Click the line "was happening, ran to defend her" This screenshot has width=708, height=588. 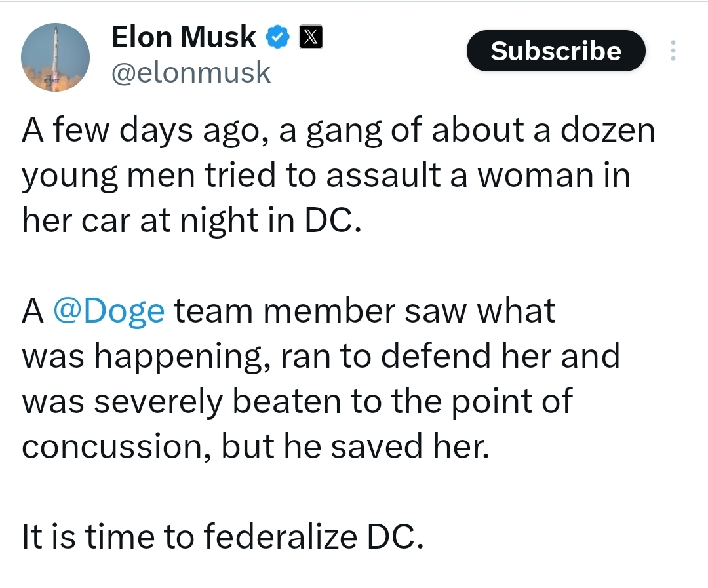point(321,357)
